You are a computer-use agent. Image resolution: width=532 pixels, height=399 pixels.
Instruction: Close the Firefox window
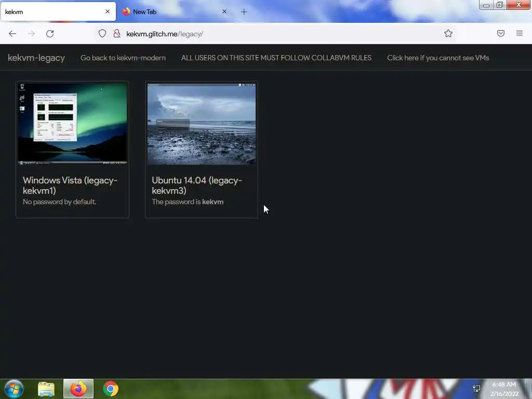point(518,5)
